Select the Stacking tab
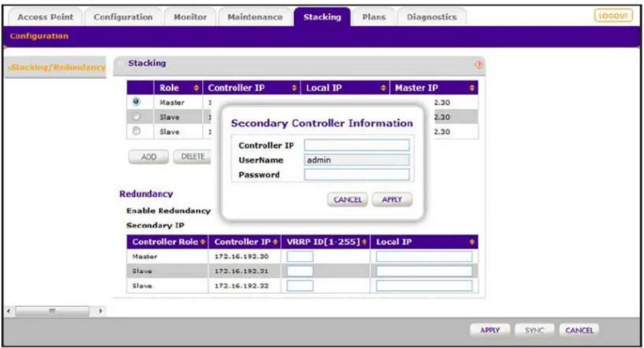This screenshot has height=348, width=644. click(322, 17)
